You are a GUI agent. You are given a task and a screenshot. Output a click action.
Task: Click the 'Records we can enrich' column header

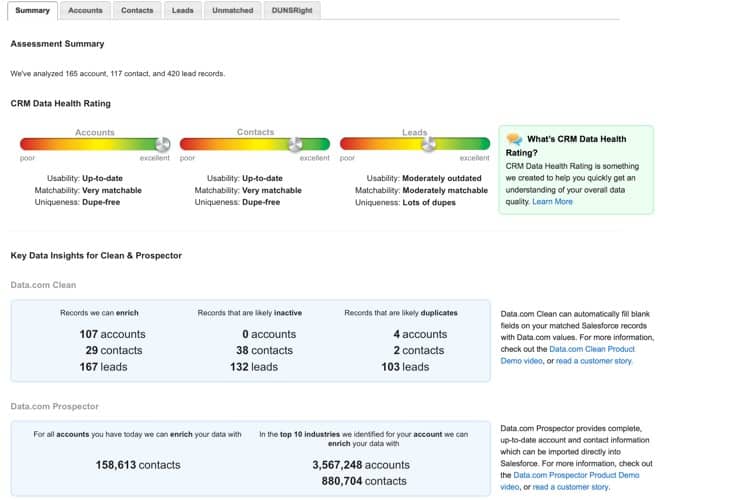pyautogui.click(x=99, y=313)
